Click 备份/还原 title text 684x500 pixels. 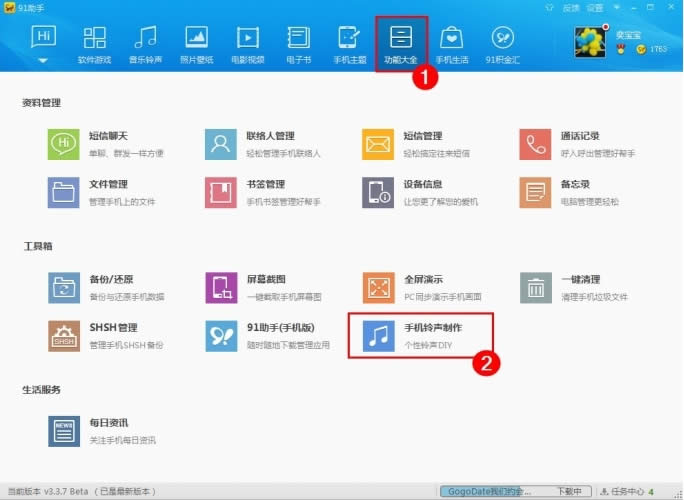pyautogui.click(x=113, y=280)
